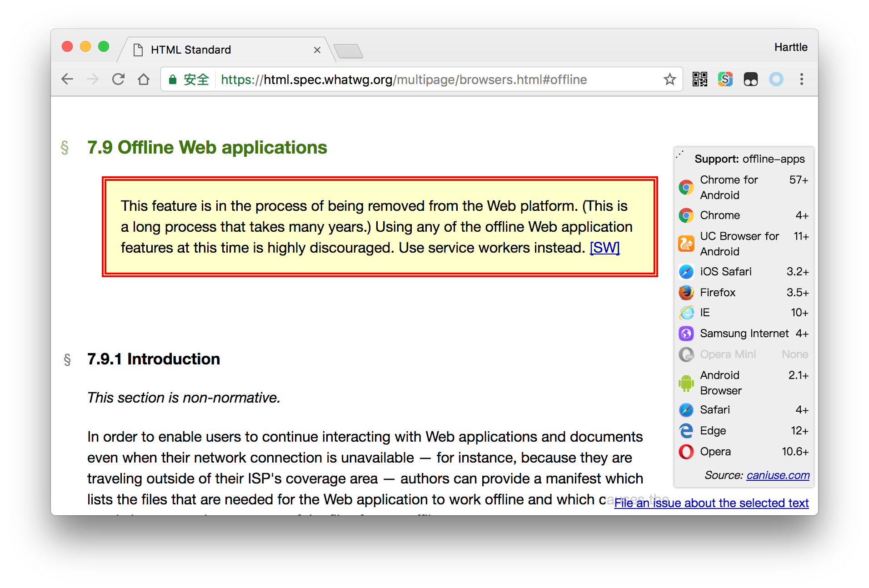Bookmark this page with the star
The image size is (869, 588).
point(669,79)
